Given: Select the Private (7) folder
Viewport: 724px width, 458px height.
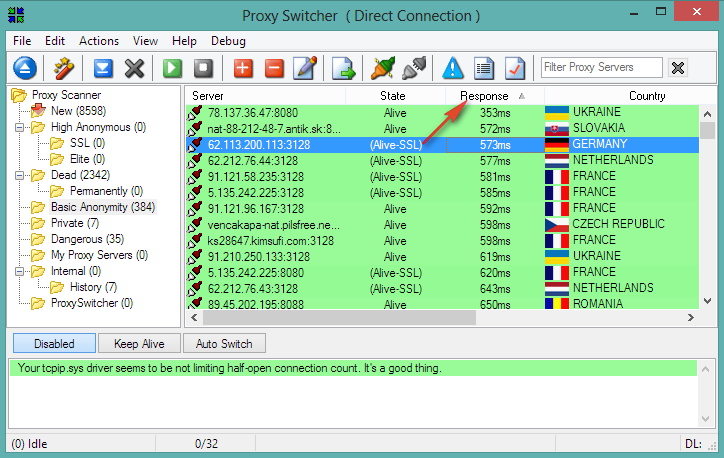Looking at the screenshot, I should point(75,223).
